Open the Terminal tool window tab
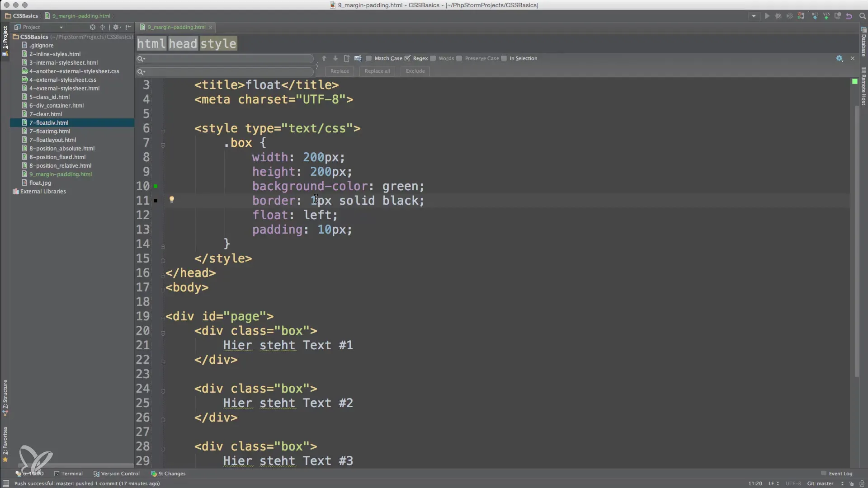The image size is (868, 488). pyautogui.click(x=68, y=474)
